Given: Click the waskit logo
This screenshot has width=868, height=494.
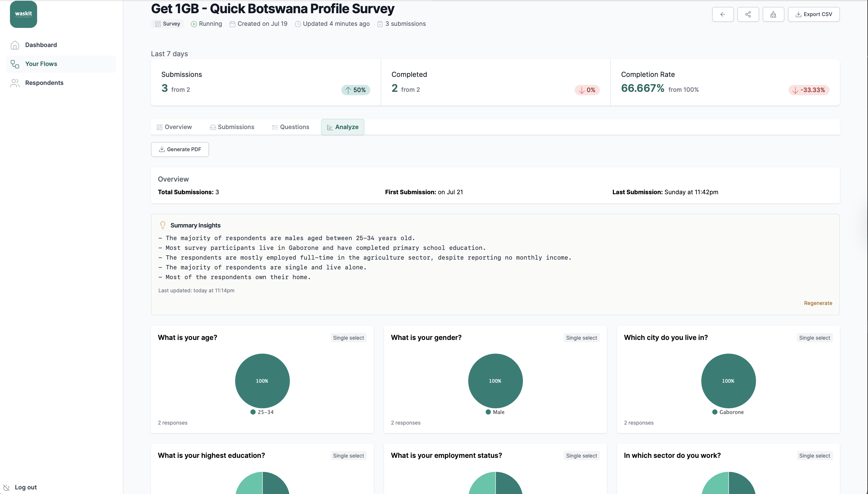Looking at the screenshot, I should [24, 14].
